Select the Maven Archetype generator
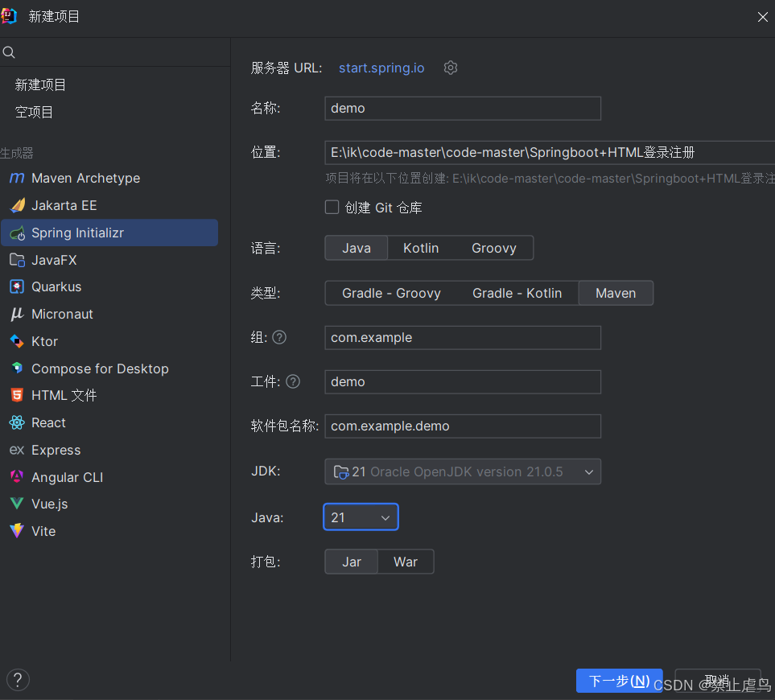This screenshot has height=700, width=775. pyautogui.click(x=85, y=178)
